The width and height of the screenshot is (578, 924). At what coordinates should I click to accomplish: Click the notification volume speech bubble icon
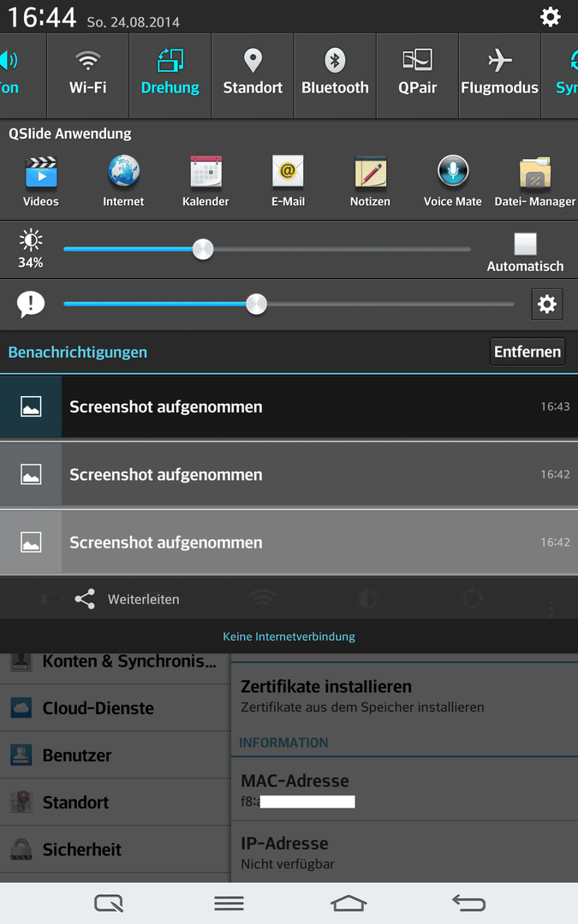point(31,305)
